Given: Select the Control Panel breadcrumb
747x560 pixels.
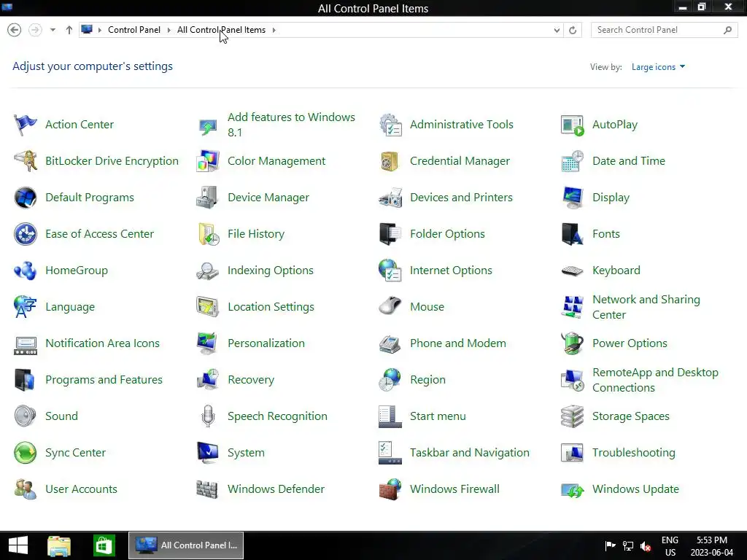Looking at the screenshot, I should click(x=134, y=30).
